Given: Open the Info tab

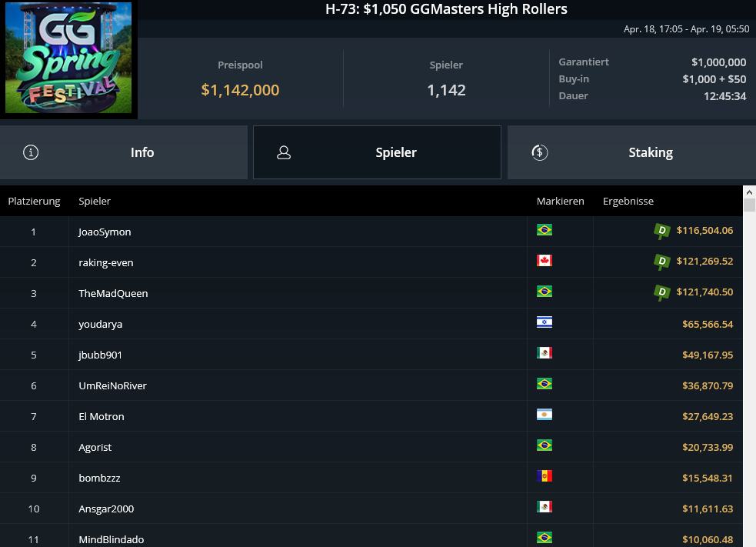Looking at the screenshot, I should [123, 152].
